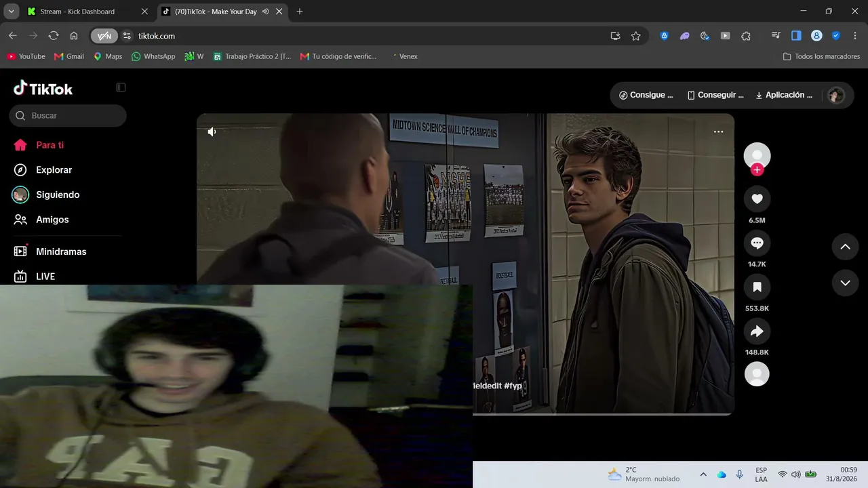The image size is (868, 488).
Task: Open the creator's profile avatar above the like button
Action: [757, 155]
